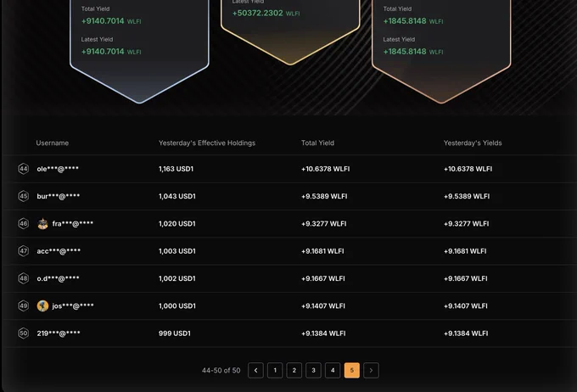The image size is (577, 392).
Task: Click the rank 45 hexagon badge
Action: (x=23, y=196)
